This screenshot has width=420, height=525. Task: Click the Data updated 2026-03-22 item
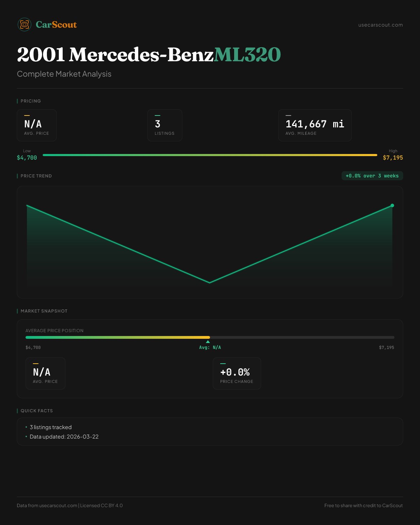coord(64,437)
